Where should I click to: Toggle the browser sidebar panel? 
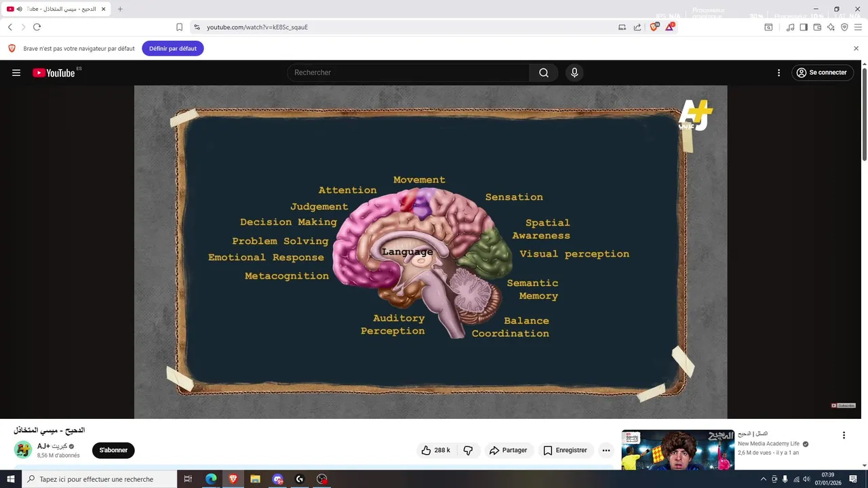804,27
